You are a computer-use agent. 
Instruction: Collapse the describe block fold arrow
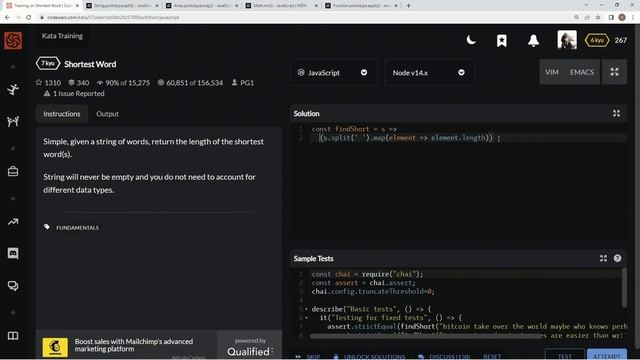pos(307,309)
